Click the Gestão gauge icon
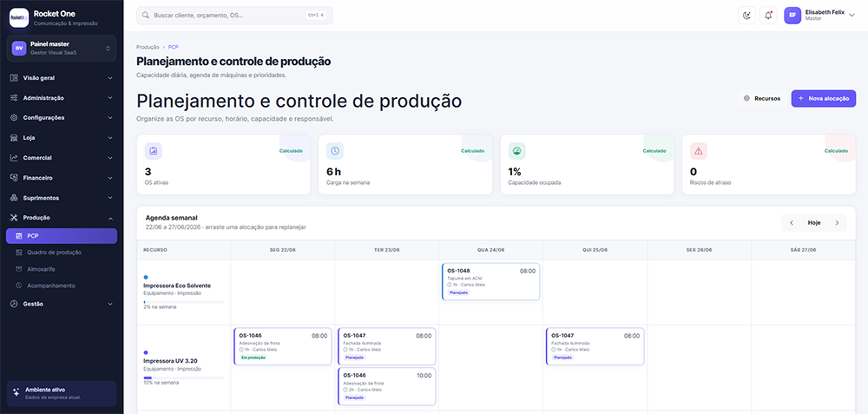Image resolution: width=868 pixels, height=414 pixels. pos(14,304)
